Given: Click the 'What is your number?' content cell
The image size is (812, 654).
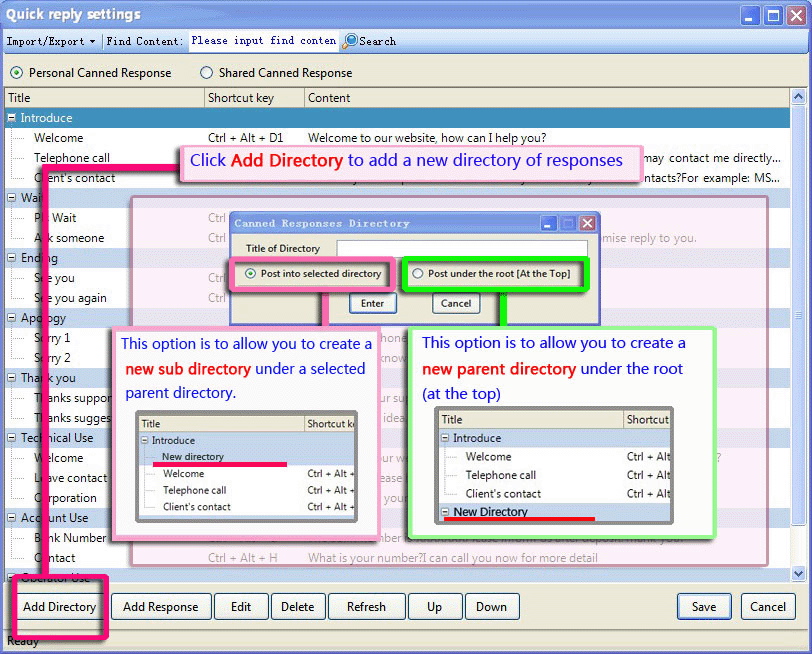Looking at the screenshot, I should click(x=453, y=558).
